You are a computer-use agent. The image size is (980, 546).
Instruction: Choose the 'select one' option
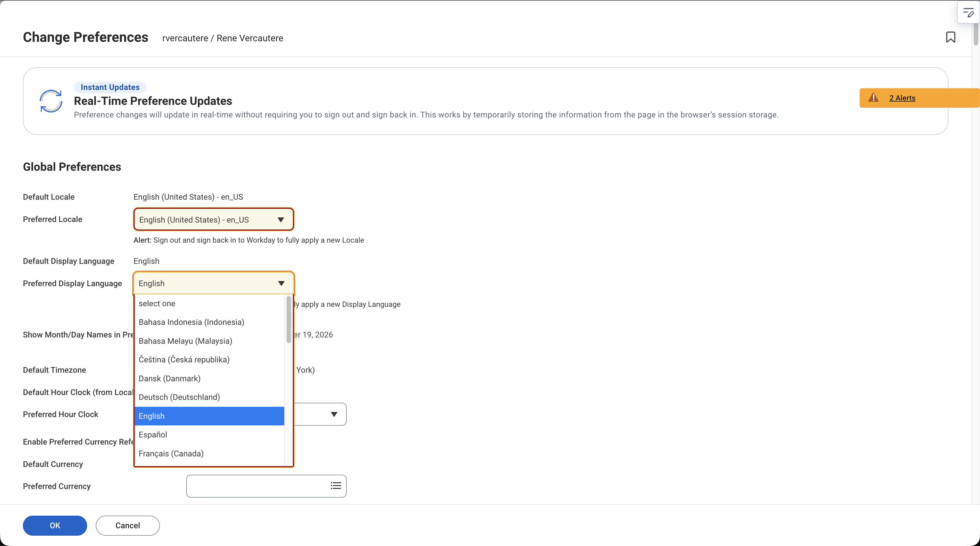(x=209, y=303)
